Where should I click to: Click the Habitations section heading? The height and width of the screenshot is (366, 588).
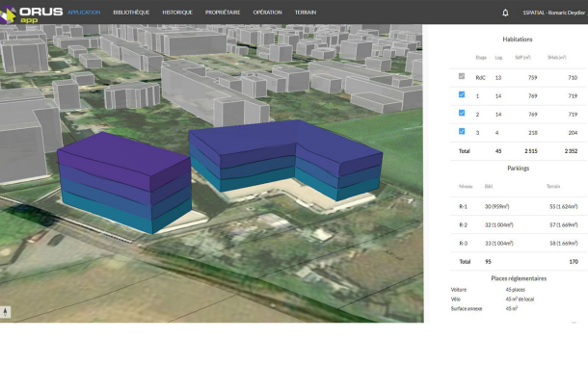point(518,39)
